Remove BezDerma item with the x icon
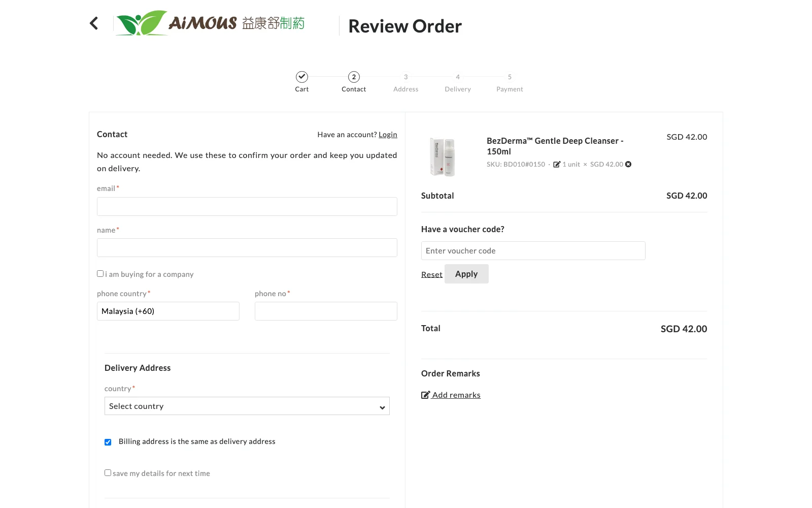 pos(628,164)
